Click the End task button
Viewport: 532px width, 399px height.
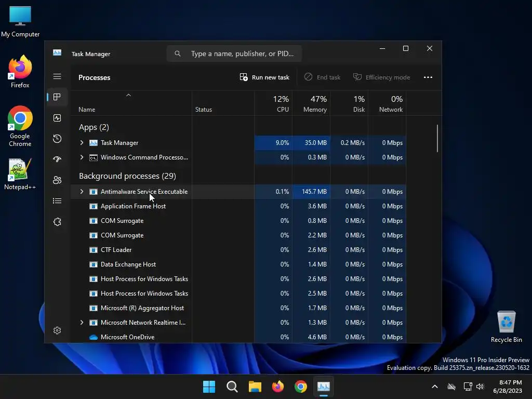tap(322, 77)
